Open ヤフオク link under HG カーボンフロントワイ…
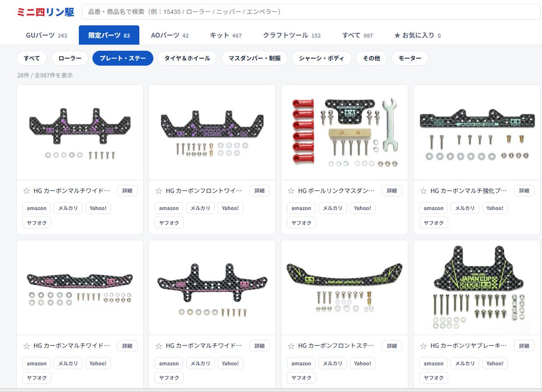This screenshot has width=542, height=392. [x=169, y=222]
